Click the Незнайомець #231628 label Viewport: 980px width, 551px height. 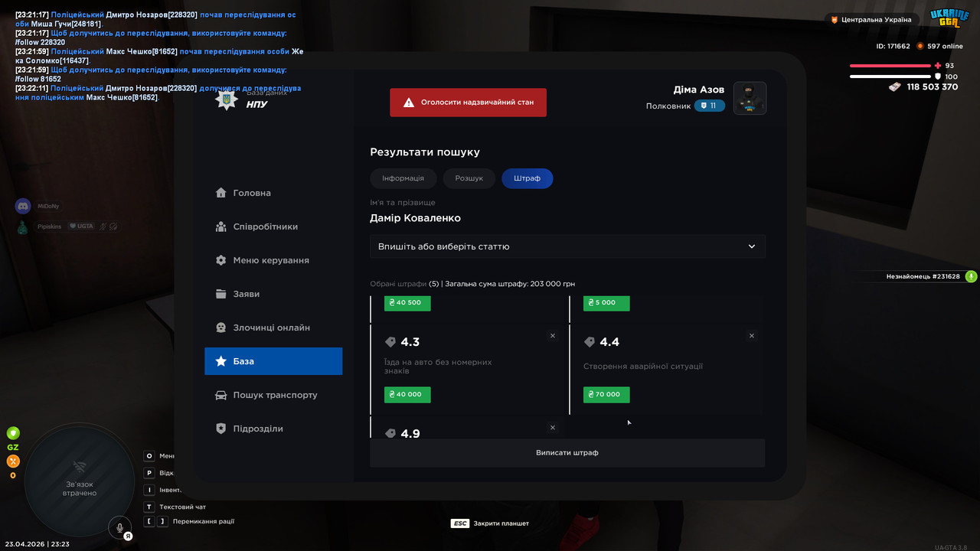click(923, 276)
